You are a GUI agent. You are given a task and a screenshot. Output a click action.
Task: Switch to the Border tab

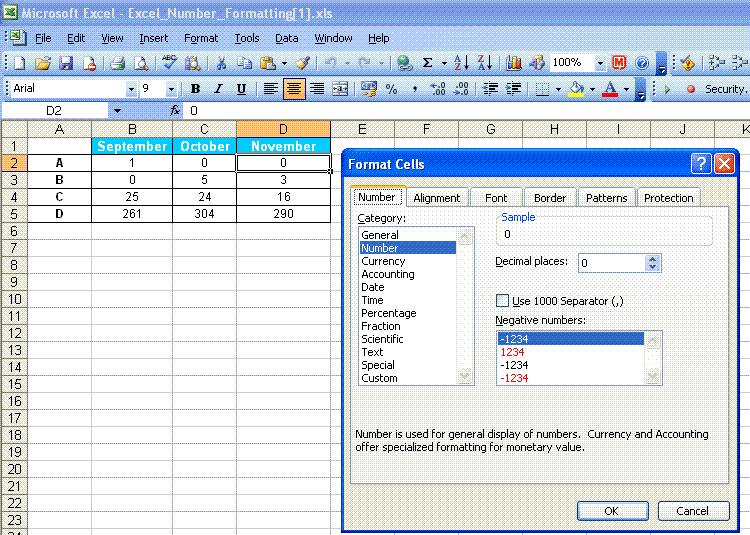pyautogui.click(x=550, y=198)
